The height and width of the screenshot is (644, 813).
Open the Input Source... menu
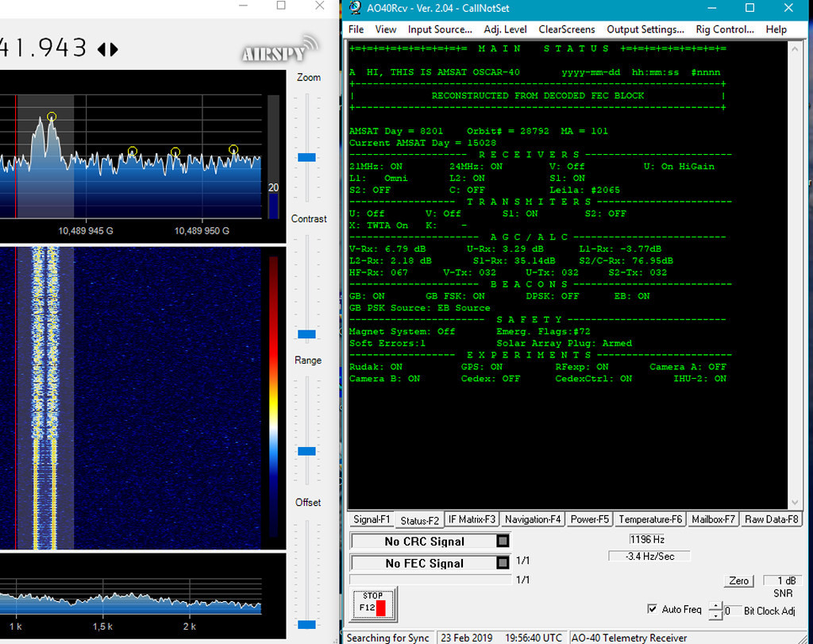pyautogui.click(x=440, y=29)
